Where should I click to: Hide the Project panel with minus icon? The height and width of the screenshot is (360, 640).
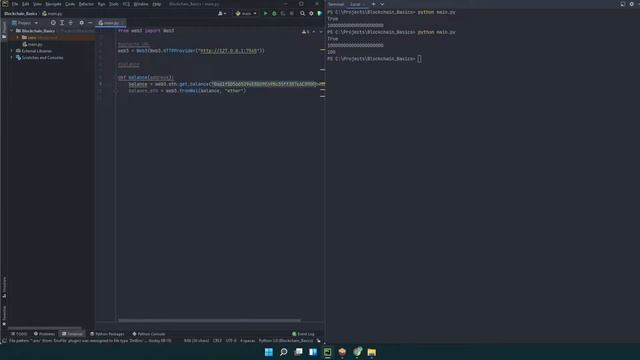click(x=90, y=23)
